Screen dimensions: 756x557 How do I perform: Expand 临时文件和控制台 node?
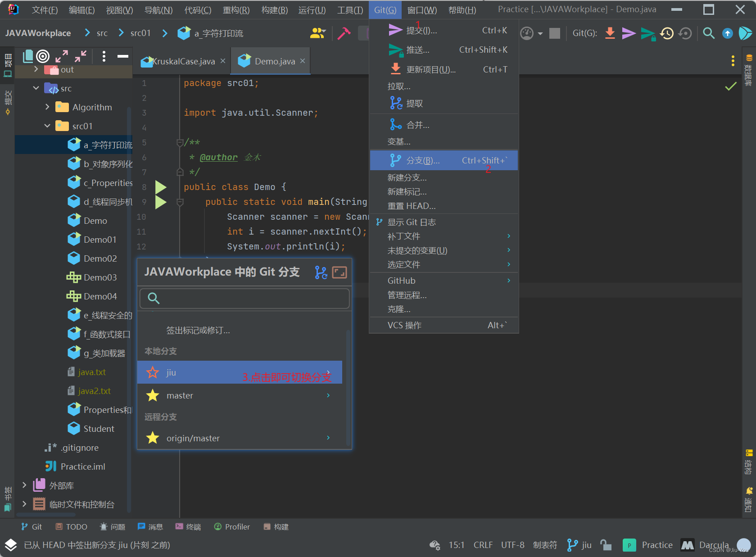tap(24, 503)
